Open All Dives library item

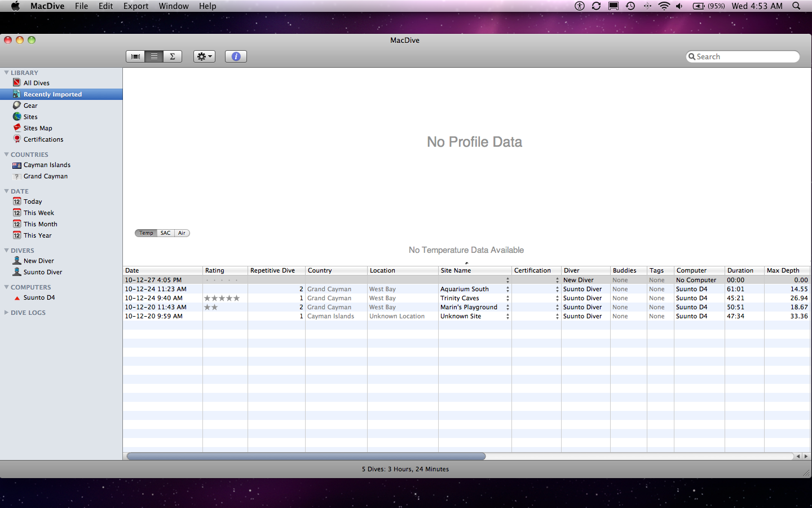pyautogui.click(x=36, y=83)
